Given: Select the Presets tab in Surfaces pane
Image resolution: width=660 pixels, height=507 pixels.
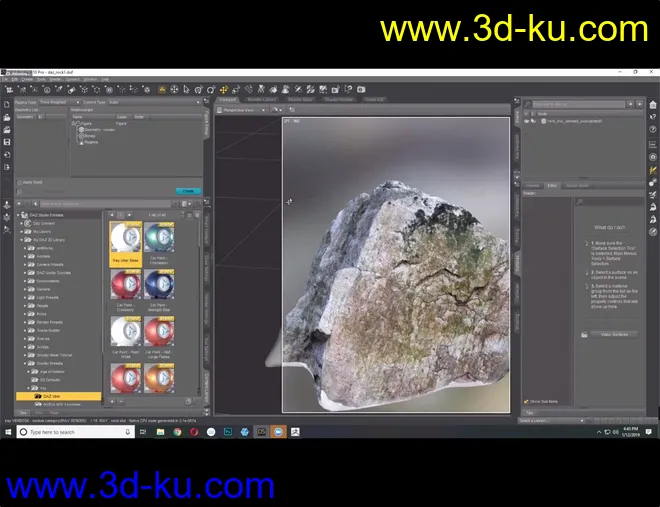Looking at the screenshot, I should tap(532, 186).
